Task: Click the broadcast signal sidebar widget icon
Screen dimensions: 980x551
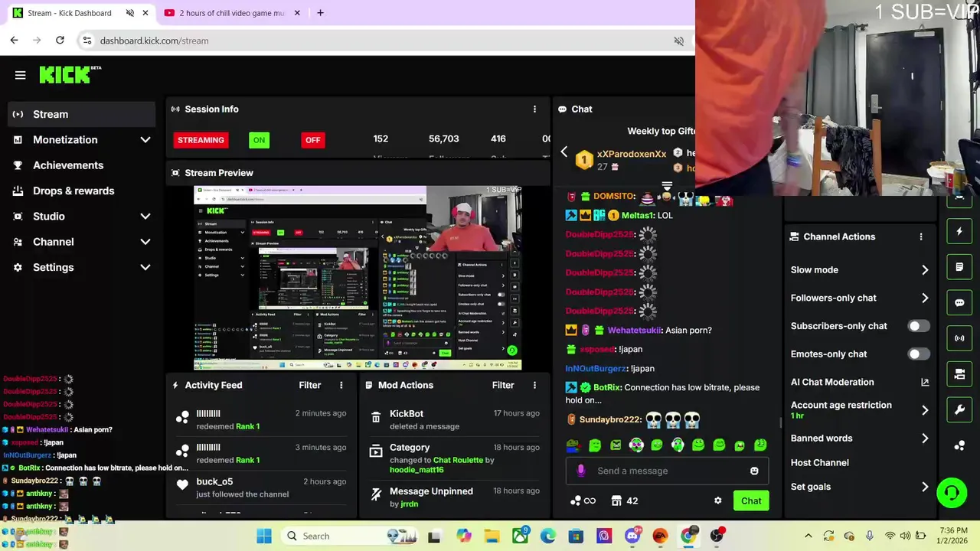Action: pos(959,338)
